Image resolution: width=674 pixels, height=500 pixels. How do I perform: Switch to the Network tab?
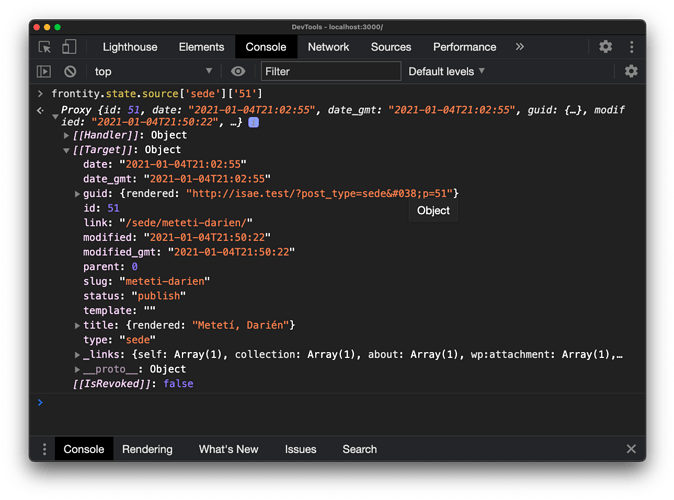(328, 47)
